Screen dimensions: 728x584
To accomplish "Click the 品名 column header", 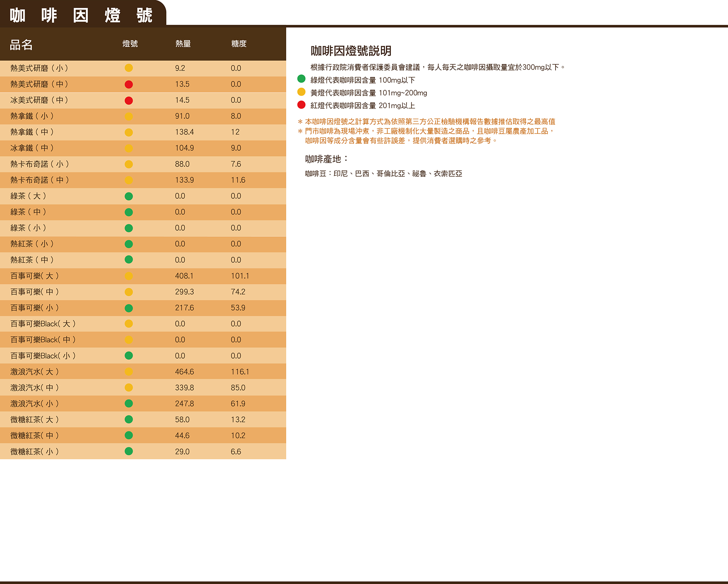I will (x=21, y=45).
